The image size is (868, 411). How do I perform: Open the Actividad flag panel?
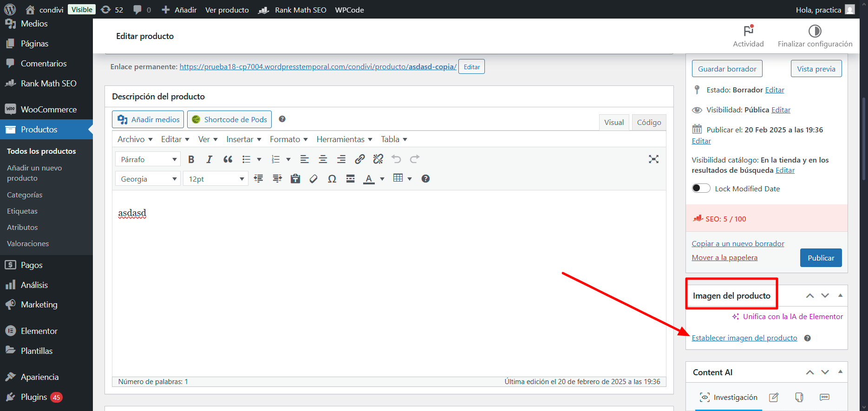pyautogui.click(x=748, y=36)
